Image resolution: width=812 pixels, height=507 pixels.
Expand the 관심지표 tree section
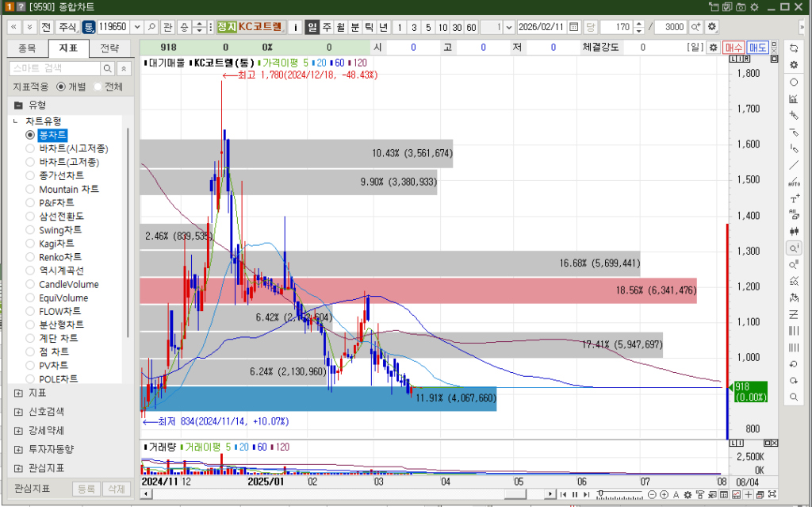(x=18, y=469)
